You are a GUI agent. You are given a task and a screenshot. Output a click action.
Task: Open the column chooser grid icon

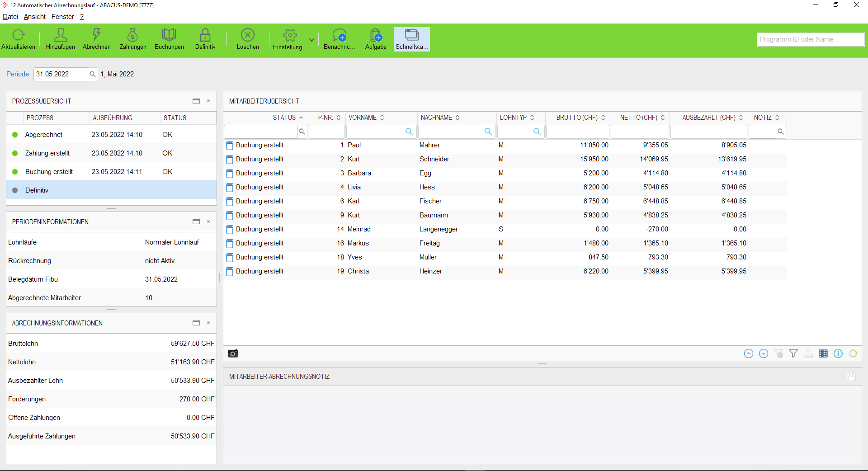tap(823, 353)
